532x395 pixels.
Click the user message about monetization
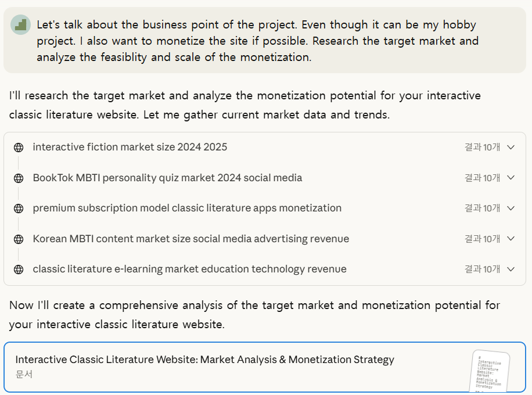(257, 41)
